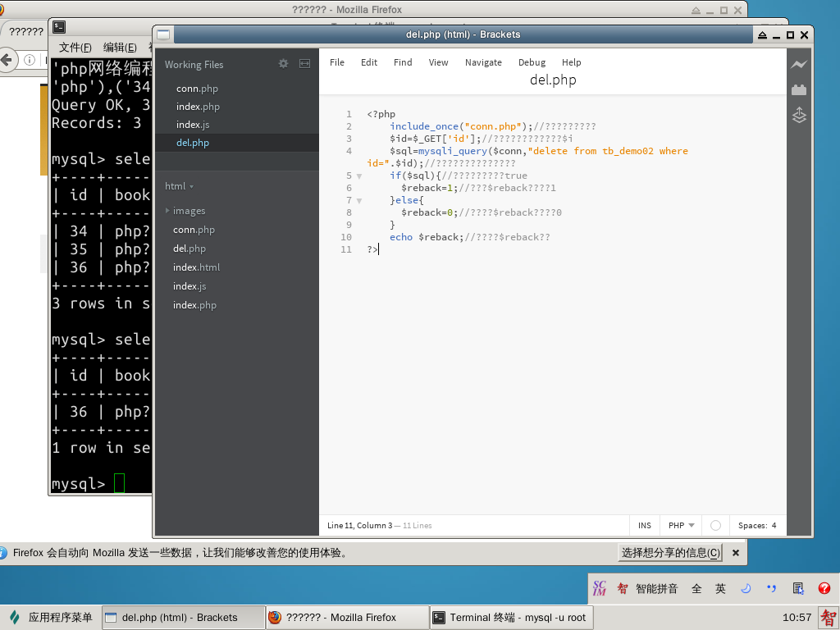Viewport: 840px width, 630px height.
Task: Toggle the 英 English/Chinese input mode
Action: 720,588
